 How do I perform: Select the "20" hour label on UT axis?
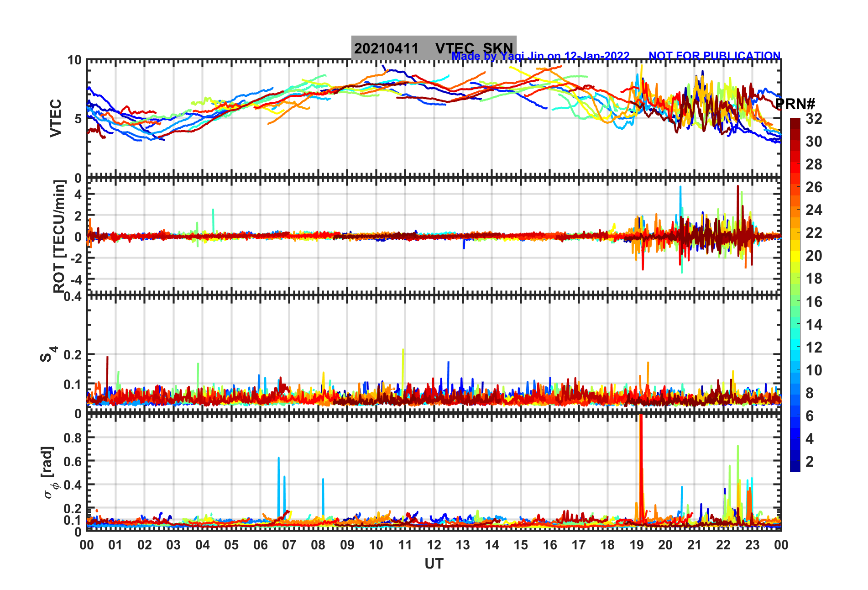665,545
